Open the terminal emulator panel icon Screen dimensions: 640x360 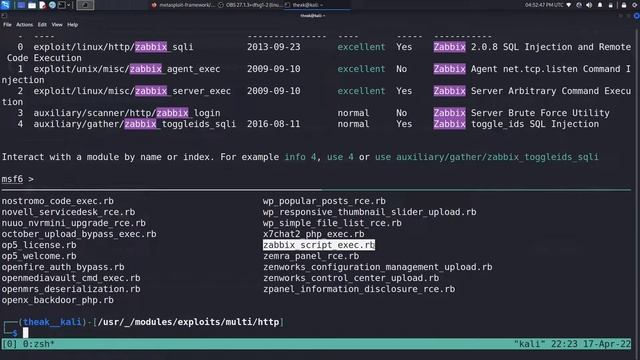[x=62, y=5]
